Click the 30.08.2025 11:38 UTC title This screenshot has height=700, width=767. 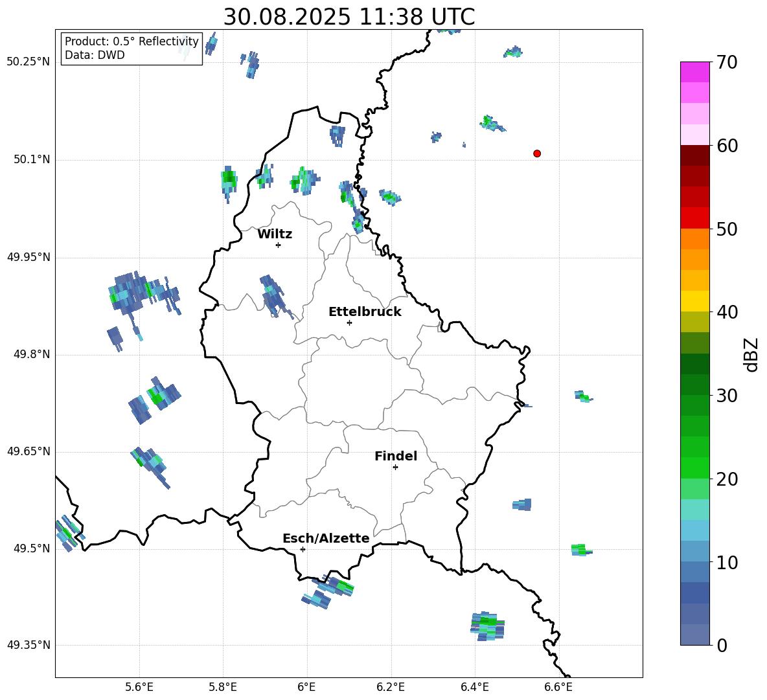[x=349, y=17]
